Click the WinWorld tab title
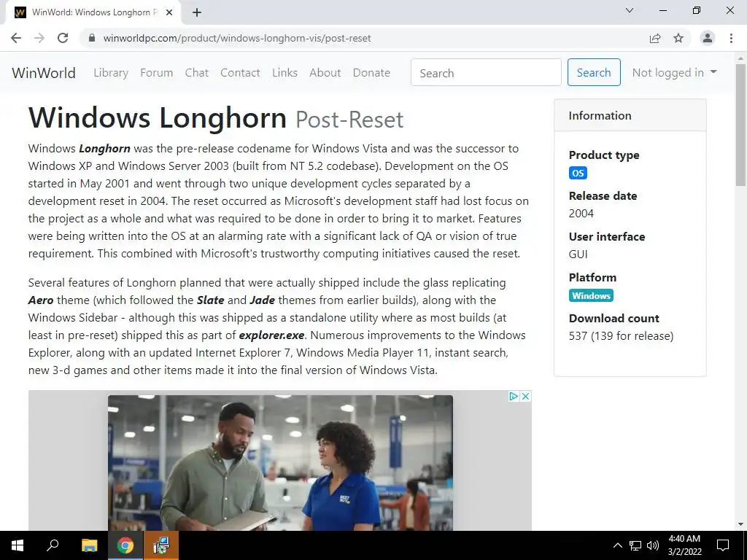Screen dimensions: 747x560 pos(94,12)
